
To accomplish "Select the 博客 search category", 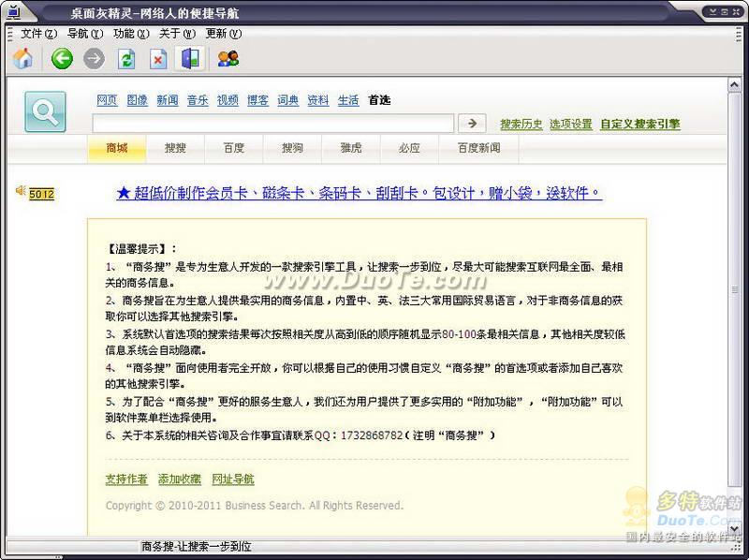I will 258,100.
